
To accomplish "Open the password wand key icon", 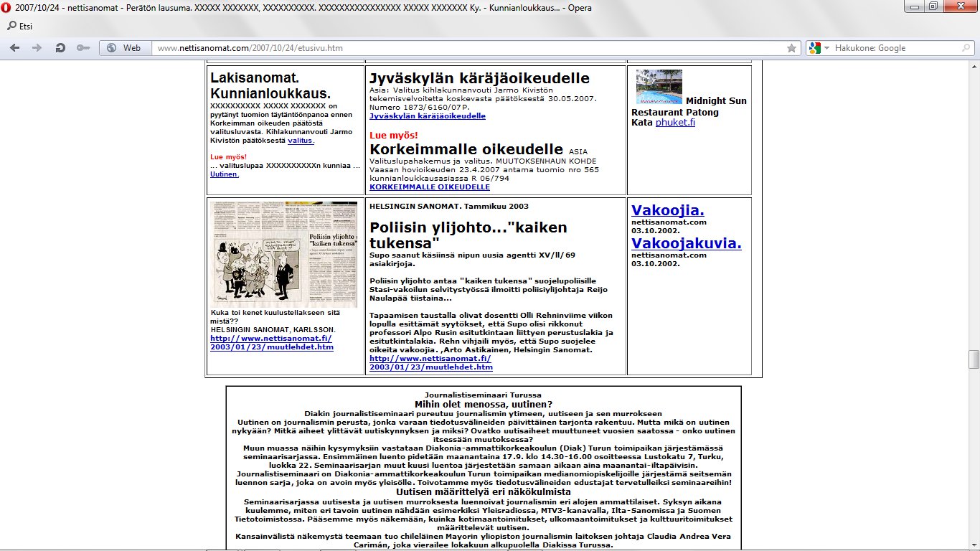I will click(83, 48).
